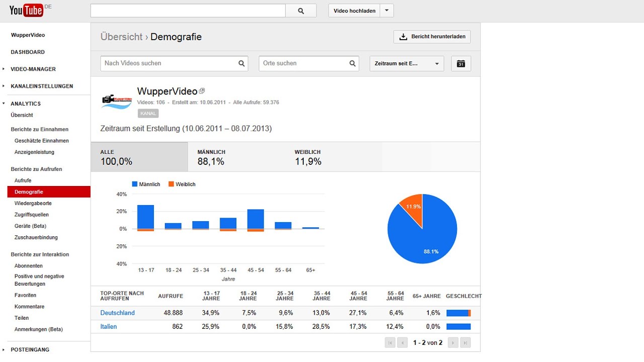The width and height of the screenshot is (644, 362).
Task: Select the WEIBLICH 11,9% tab
Action: [334, 157]
